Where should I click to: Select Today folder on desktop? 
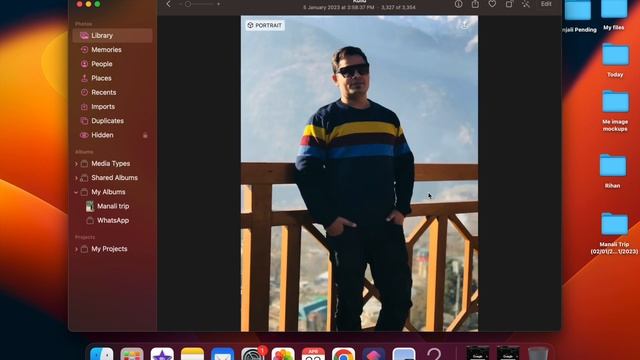click(615, 60)
